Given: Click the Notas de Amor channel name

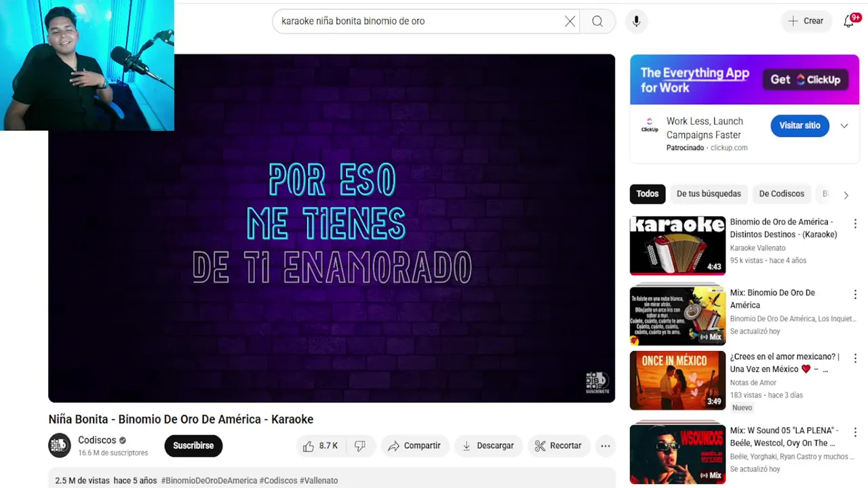Looking at the screenshot, I should [x=753, y=383].
